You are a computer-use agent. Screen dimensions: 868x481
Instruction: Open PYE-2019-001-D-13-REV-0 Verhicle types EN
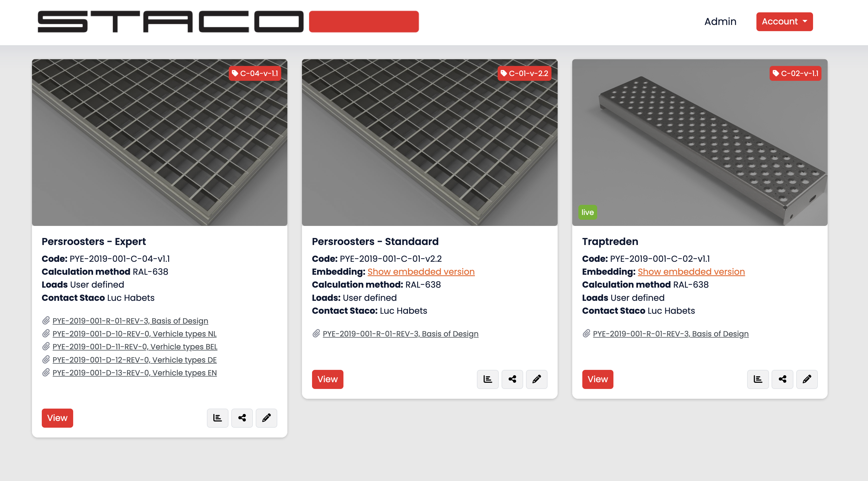[x=135, y=372]
